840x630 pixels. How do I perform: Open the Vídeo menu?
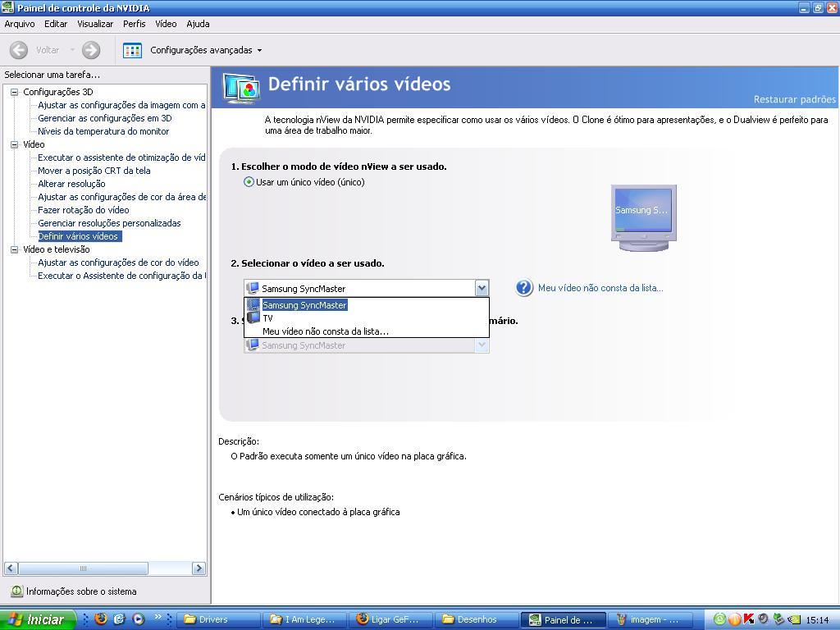[x=166, y=24]
